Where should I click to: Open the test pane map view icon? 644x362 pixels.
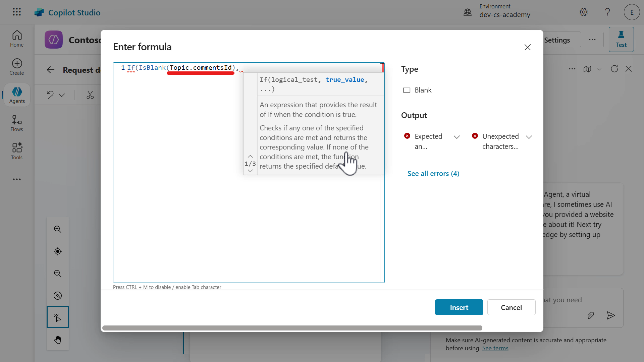point(587,69)
